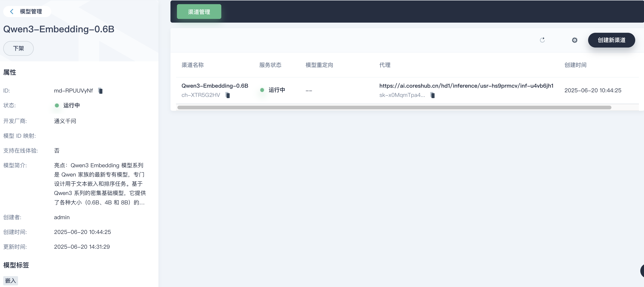
Task: Click the 代理 column header
Action: (x=385, y=65)
